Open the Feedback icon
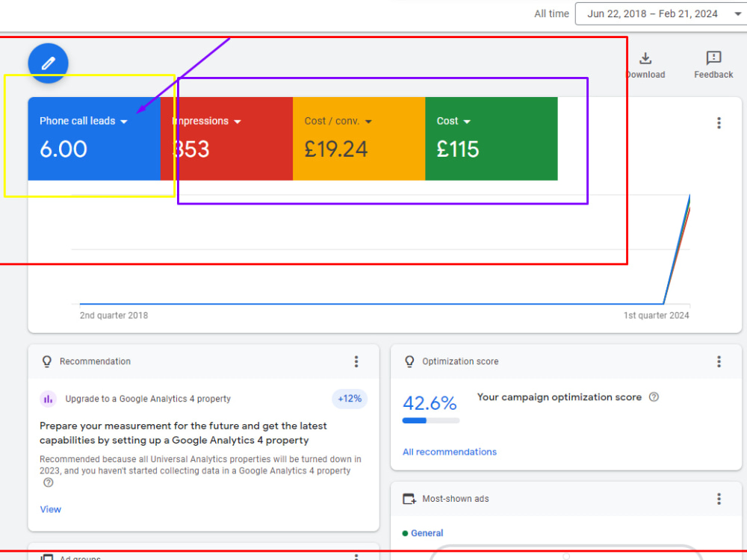 click(713, 58)
